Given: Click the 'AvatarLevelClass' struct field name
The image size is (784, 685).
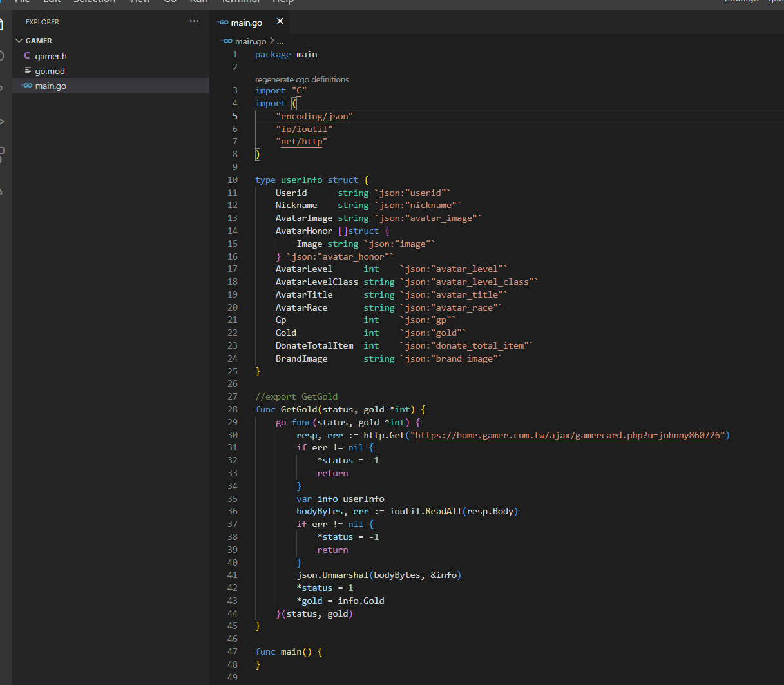Looking at the screenshot, I should pos(317,282).
